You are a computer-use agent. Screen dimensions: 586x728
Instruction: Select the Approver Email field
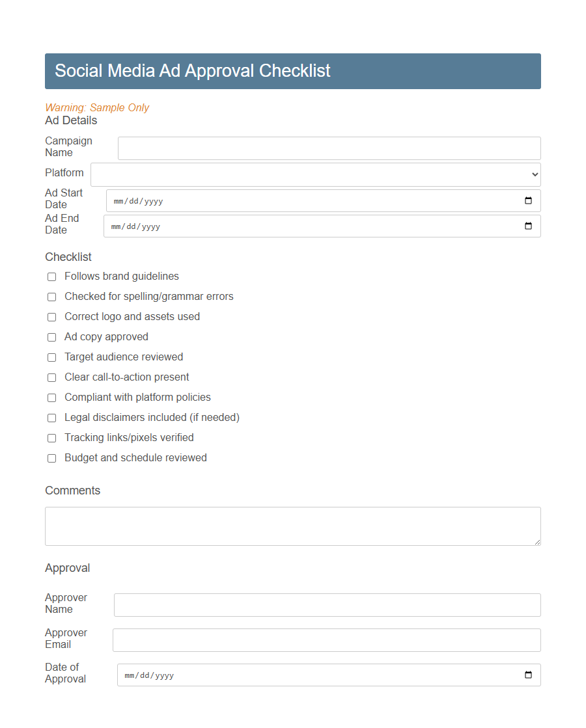click(x=327, y=640)
